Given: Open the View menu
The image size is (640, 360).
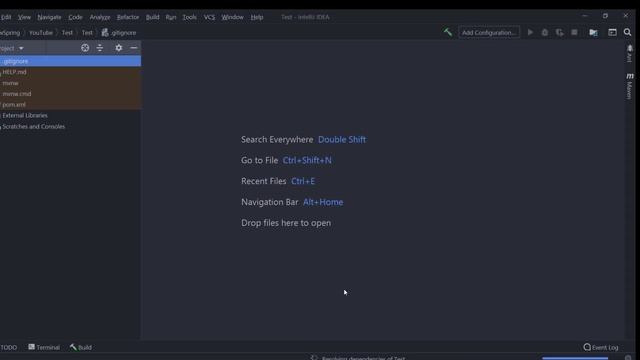Looking at the screenshot, I should coord(24,17).
